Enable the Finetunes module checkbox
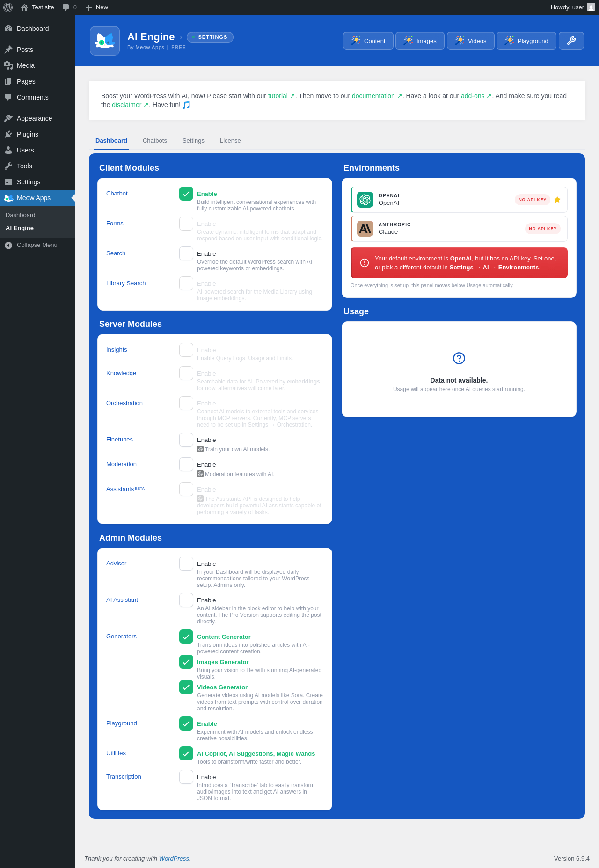The width and height of the screenshot is (599, 868). pyautogui.click(x=186, y=440)
